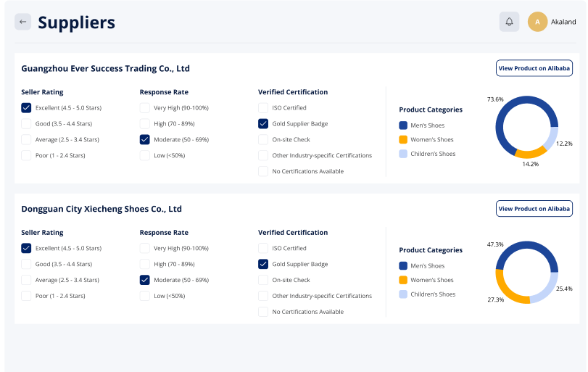Check Low response rate for Dongguan supplier
588x372 pixels.
tap(145, 296)
